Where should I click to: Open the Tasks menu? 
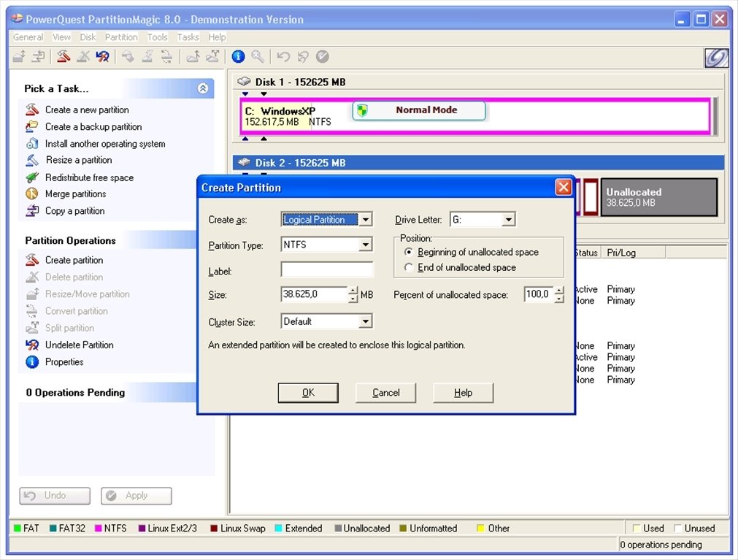[188, 37]
